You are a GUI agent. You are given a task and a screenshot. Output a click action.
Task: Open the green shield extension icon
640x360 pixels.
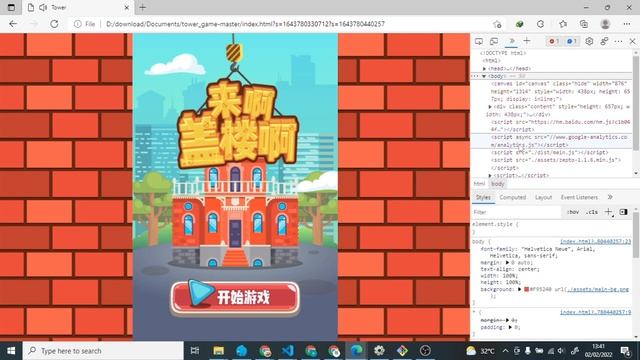click(x=520, y=24)
